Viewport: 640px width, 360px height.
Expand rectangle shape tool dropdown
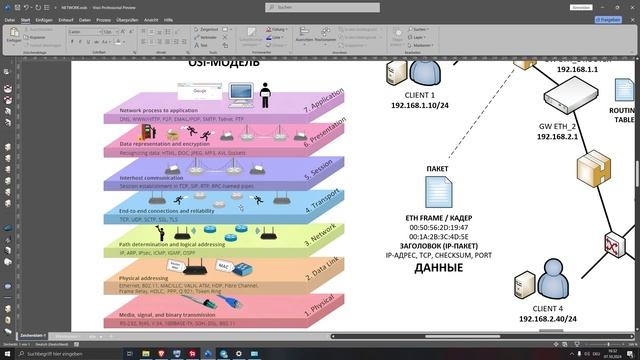[231, 29]
